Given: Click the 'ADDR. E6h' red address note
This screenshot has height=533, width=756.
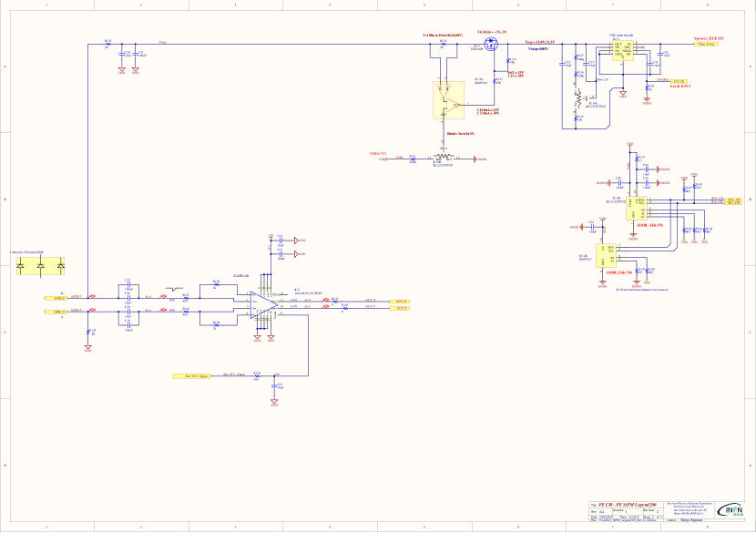Looking at the screenshot, I should click(619, 272).
